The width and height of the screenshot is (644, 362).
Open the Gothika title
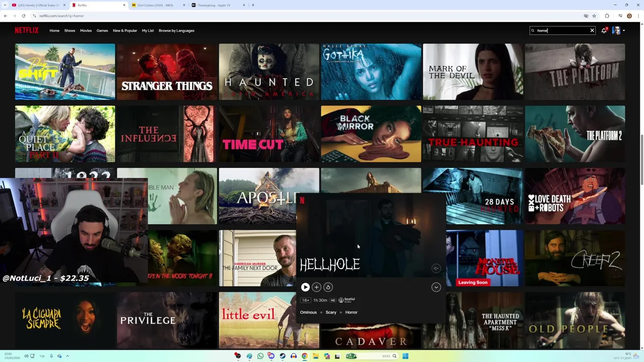click(x=371, y=71)
